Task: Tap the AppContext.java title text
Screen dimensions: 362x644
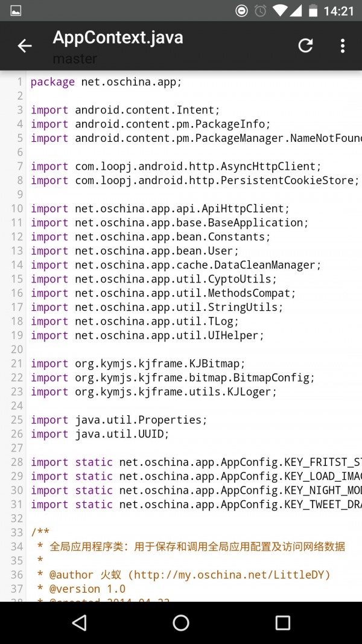Action: pyautogui.click(x=118, y=37)
